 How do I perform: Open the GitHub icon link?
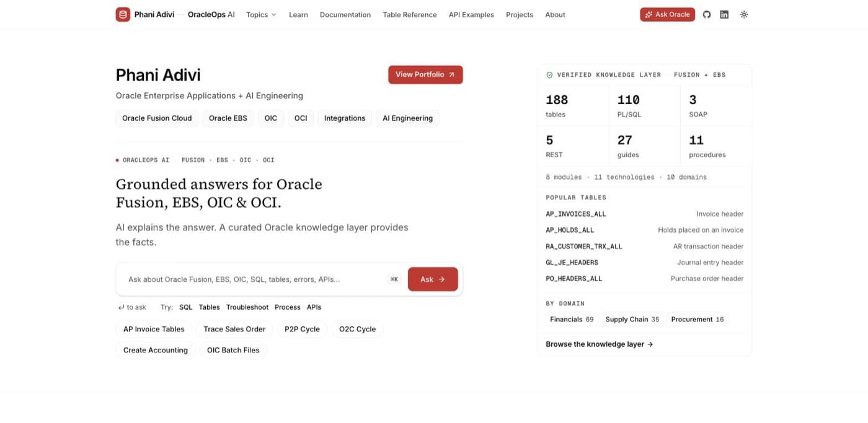click(x=707, y=14)
